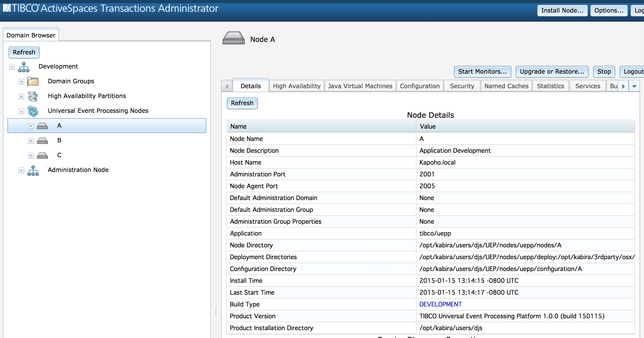Click node B's drive icon in tree
The width and height of the screenshot is (644, 338).
point(42,140)
